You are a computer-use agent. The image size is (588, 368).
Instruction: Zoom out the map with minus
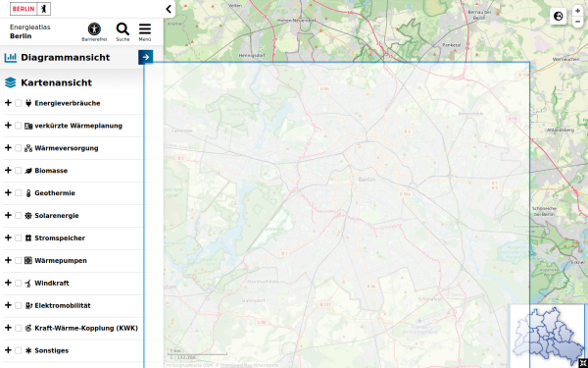click(578, 22)
